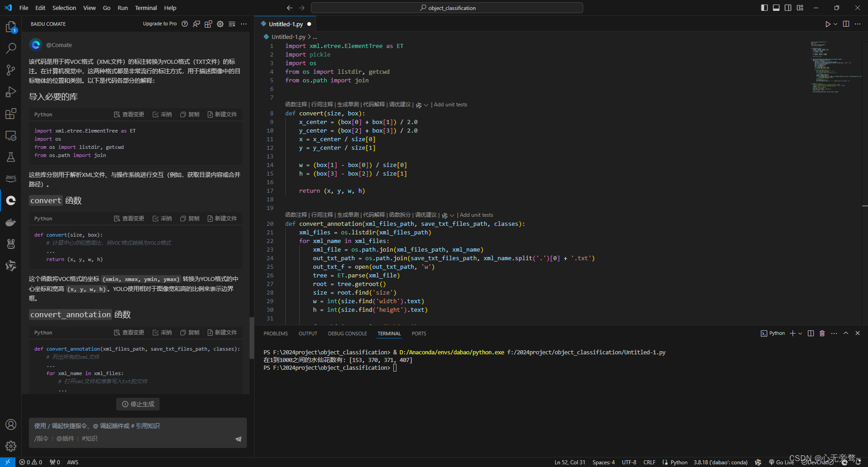Open the Manage gear in activity bar

tap(11, 446)
